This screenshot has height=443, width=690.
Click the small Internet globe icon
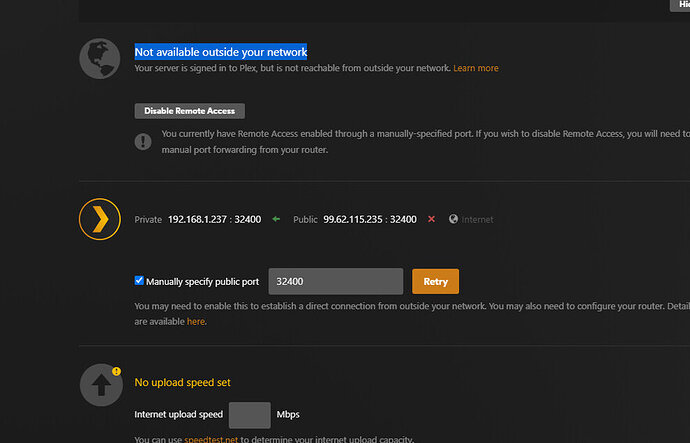[x=453, y=219]
